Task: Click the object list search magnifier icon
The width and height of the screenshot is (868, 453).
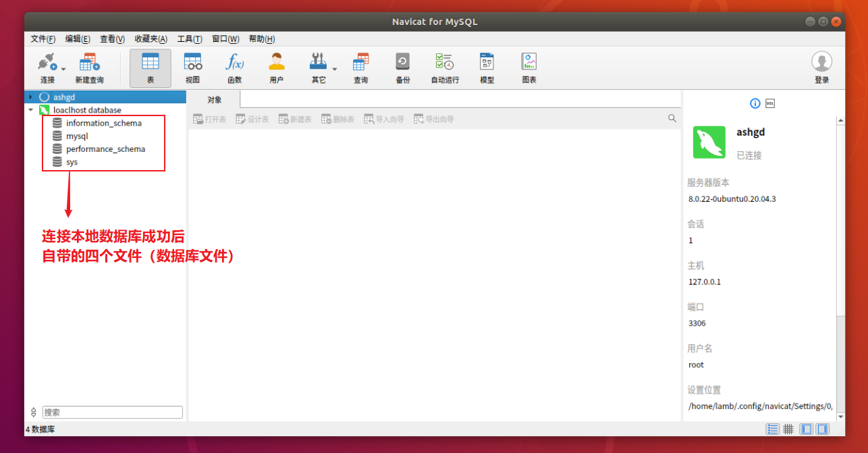Action: [x=672, y=118]
